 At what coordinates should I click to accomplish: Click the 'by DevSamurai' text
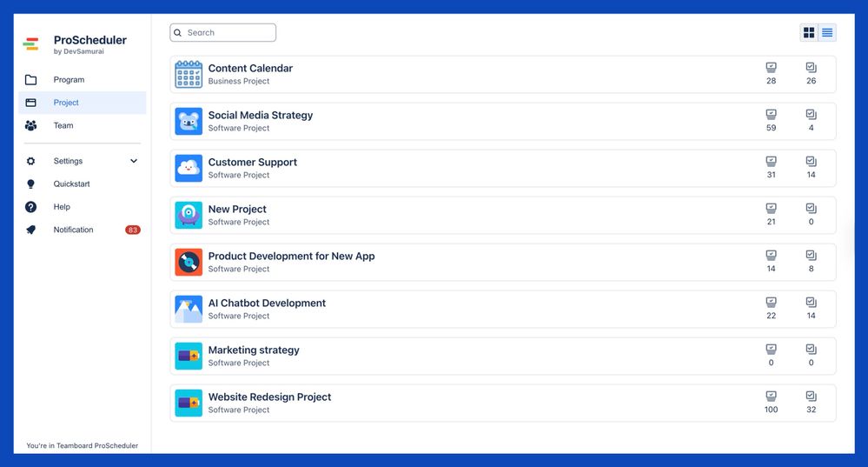[x=78, y=51]
